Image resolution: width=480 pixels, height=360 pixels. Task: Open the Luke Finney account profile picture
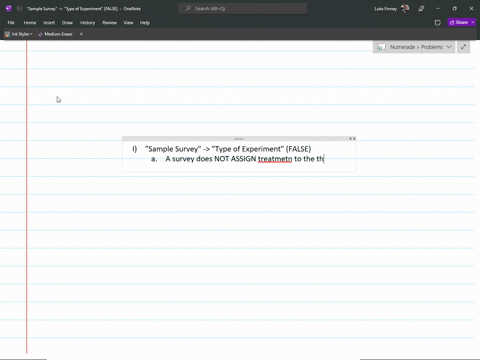point(405,9)
